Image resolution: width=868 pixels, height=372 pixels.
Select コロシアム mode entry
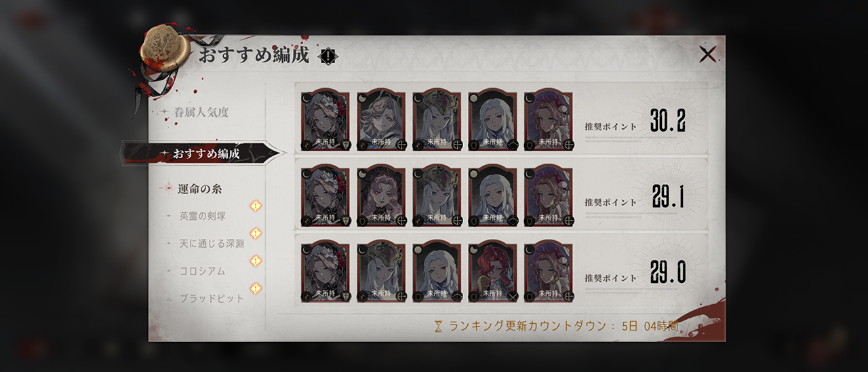coord(202,271)
